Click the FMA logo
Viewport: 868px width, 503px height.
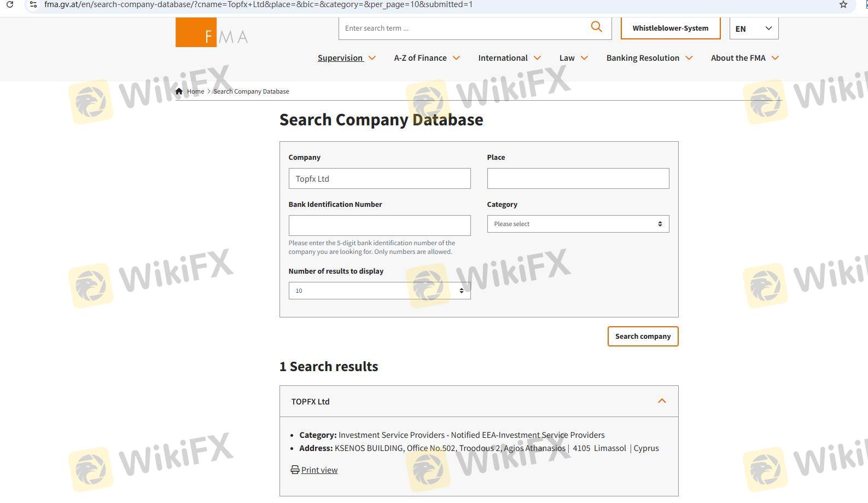coord(212,33)
